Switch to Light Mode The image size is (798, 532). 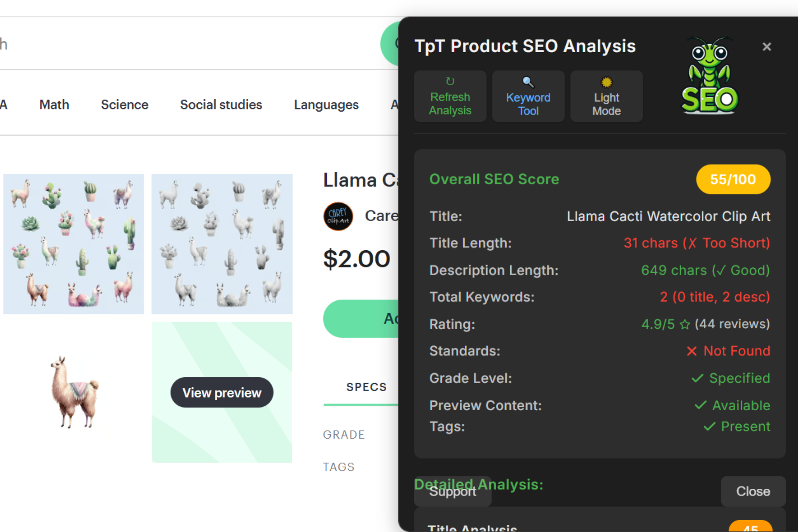pyautogui.click(x=606, y=96)
